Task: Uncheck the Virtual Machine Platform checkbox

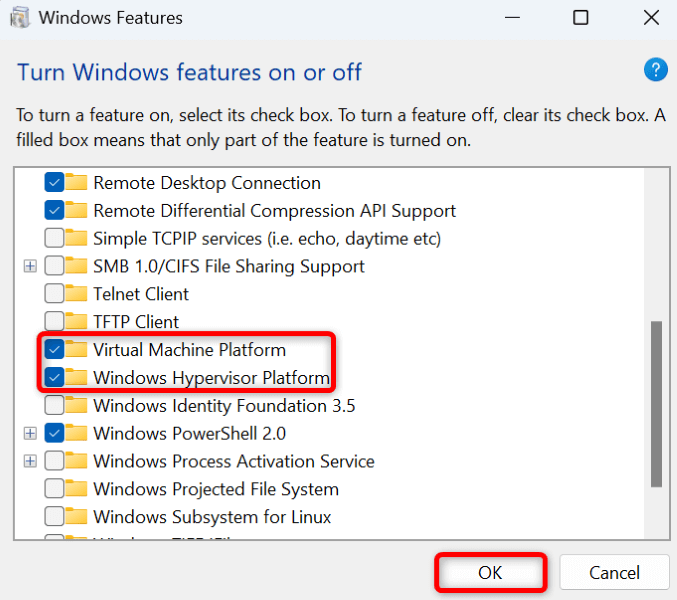Action: (54, 350)
